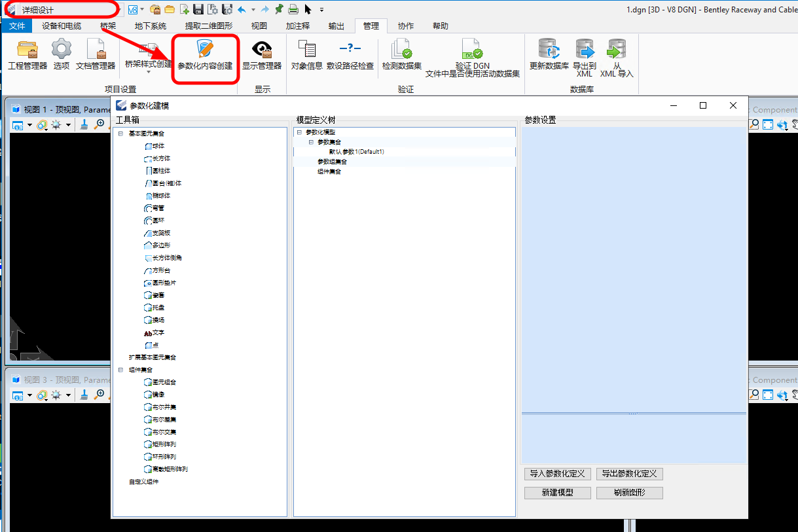
Task: Open 文档管理器 in ribbon
Action: pyautogui.click(x=96, y=55)
